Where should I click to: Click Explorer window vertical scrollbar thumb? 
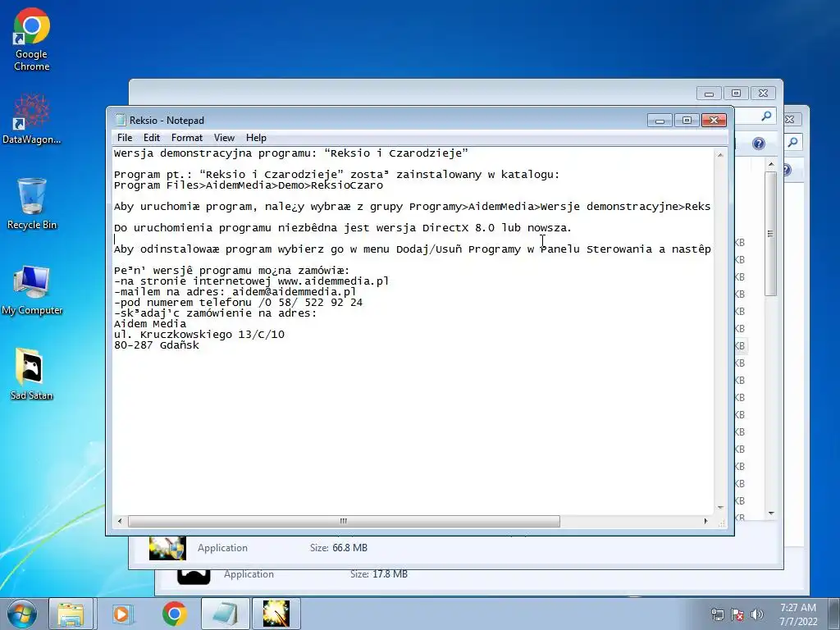[x=771, y=234]
